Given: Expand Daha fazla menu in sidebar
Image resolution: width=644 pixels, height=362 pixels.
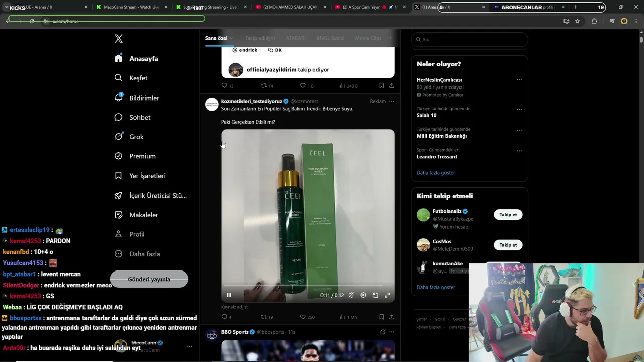Looking at the screenshot, I should click(x=137, y=254).
